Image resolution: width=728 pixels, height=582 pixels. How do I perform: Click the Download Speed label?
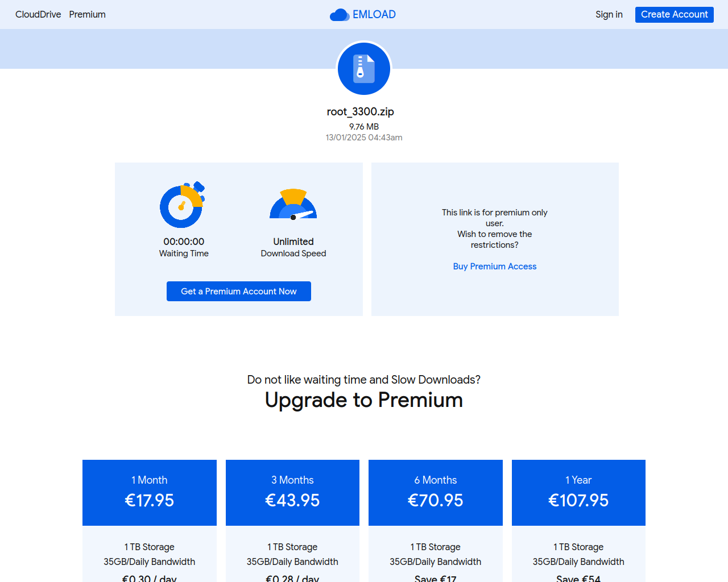pos(293,253)
